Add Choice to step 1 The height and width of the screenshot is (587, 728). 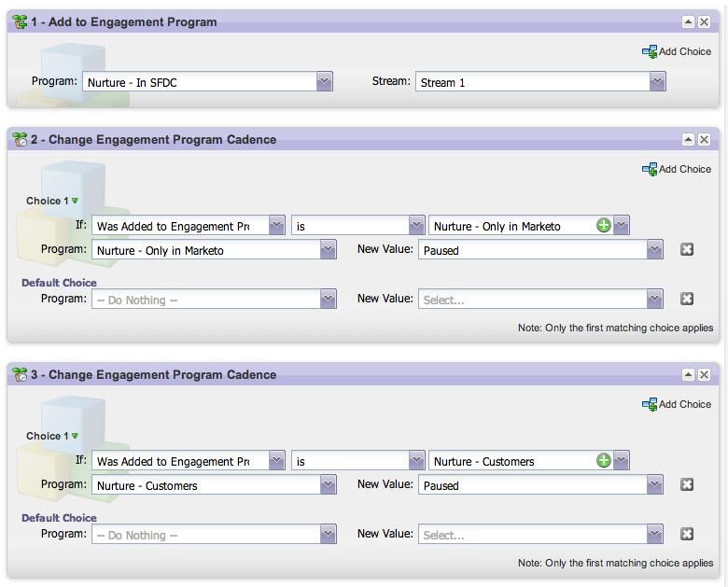point(677,51)
